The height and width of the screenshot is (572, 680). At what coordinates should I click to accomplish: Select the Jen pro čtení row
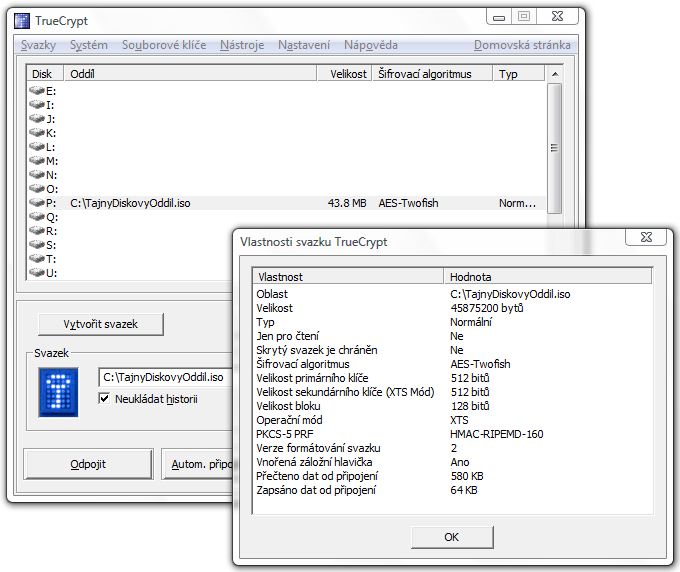pyautogui.click(x=452, y=336)
